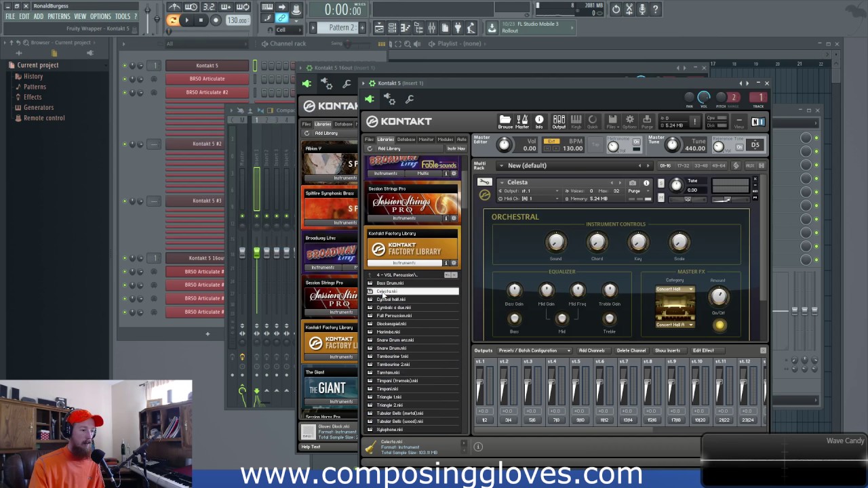The image size is (868, 488).
Task: Toggle Ext sync on BPM display
Action: coord(551,141)
